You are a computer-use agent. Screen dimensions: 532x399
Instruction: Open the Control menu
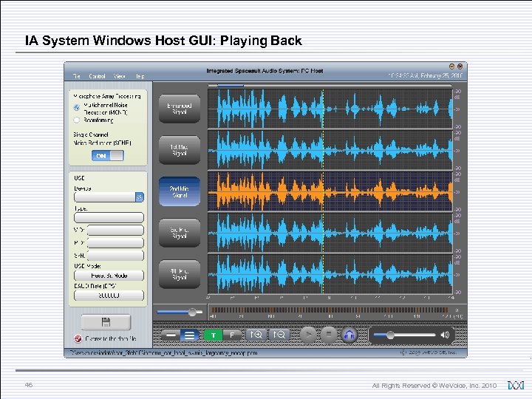click(97, 76)
